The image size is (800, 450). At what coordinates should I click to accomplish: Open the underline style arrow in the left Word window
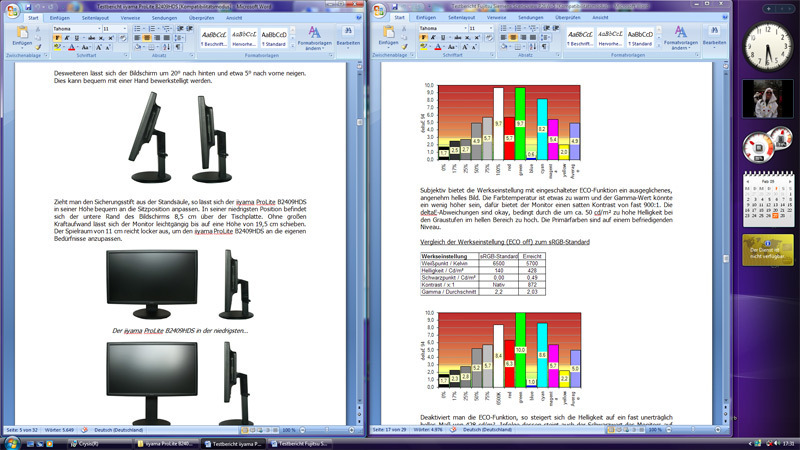click(x=84, y=38)
